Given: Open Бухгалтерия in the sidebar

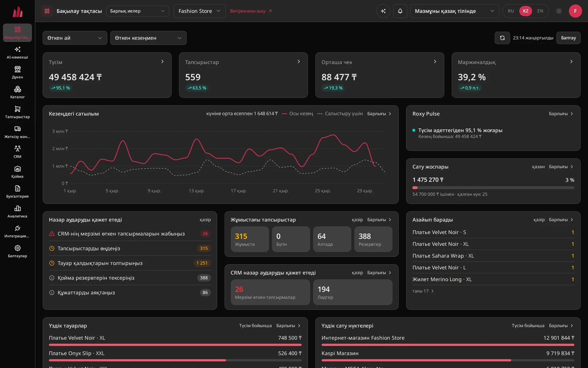Looking at the screenshot, I should (x=17, y=192).
